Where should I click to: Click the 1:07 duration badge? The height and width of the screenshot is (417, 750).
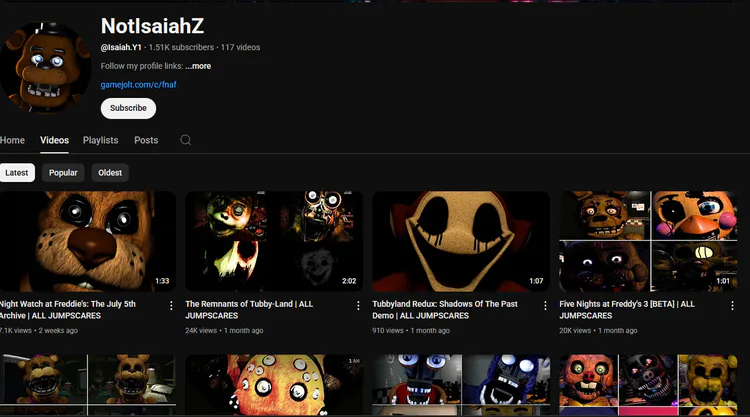pyautogui.click(x=536, y=281)
